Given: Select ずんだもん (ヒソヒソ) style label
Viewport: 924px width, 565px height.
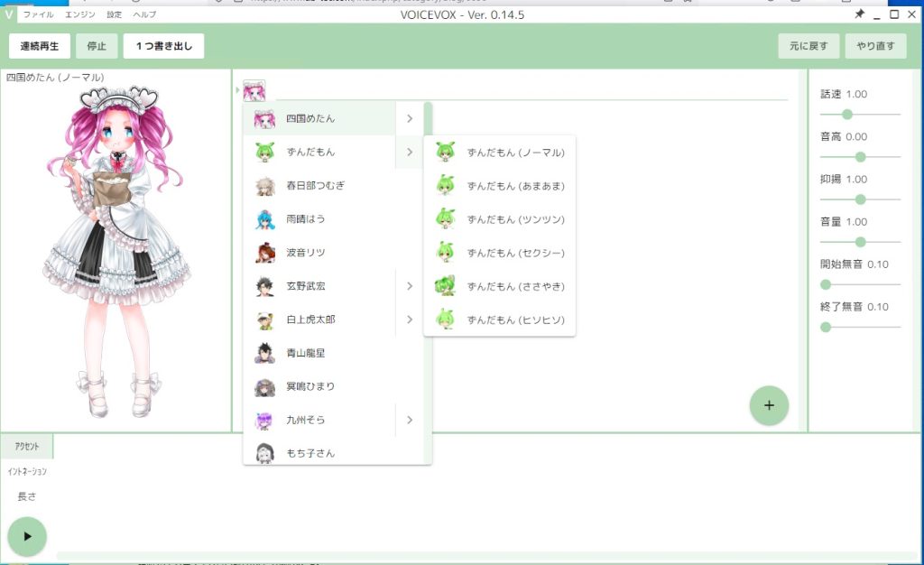Looking at the screenshot, I should coord(515,320).
